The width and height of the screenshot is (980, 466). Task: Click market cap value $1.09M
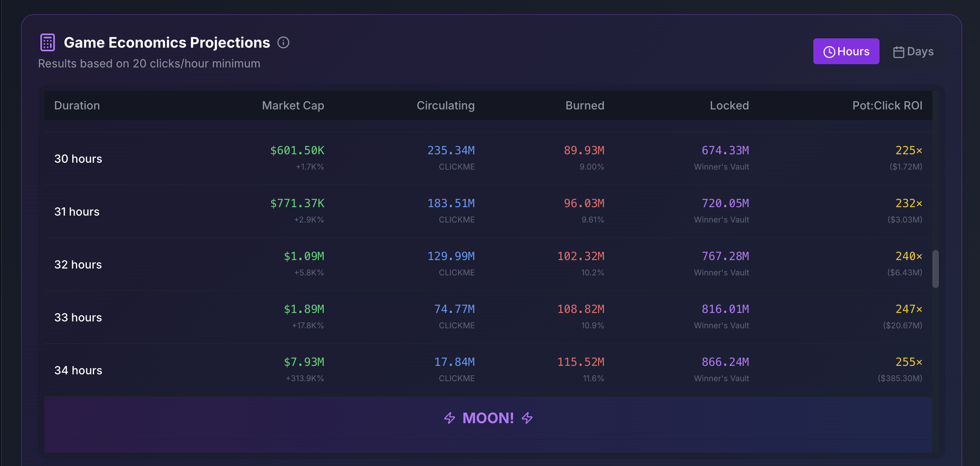point(304,256)
